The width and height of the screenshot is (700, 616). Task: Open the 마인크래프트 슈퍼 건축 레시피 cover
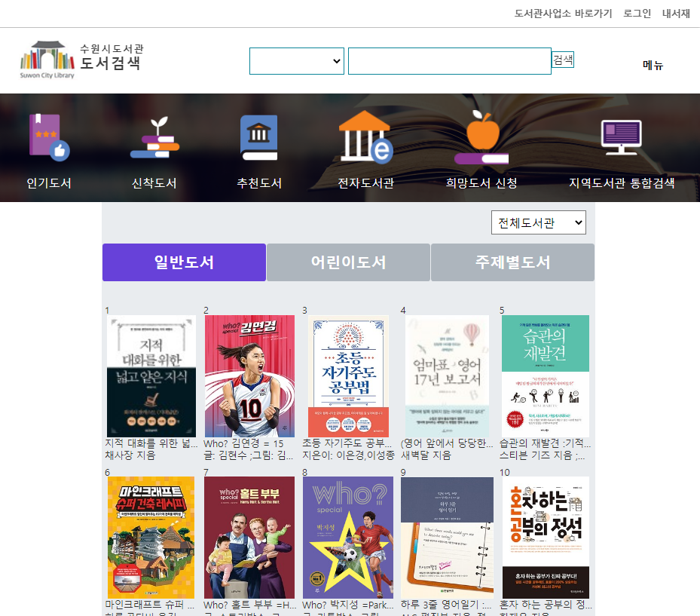[151, 538]
